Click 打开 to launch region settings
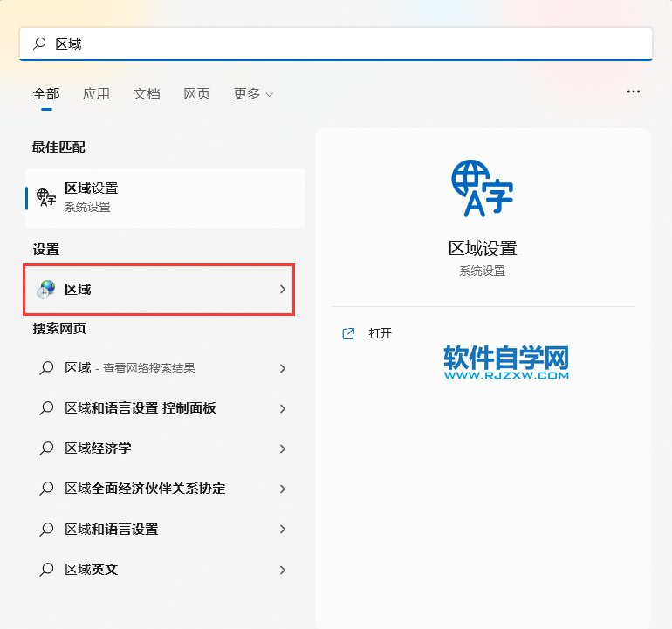This screenshot has height=629, width=672. tap(381, 333)
